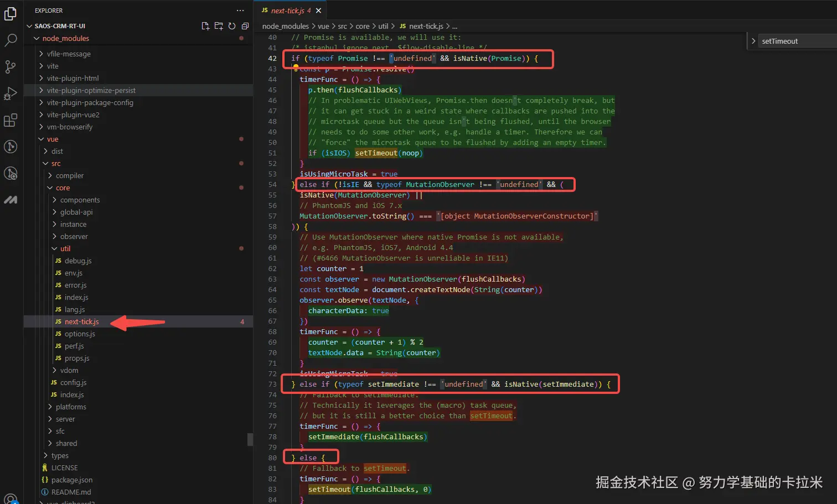Collapse the node_modules folder
The image size is (837, 504).
[138, 38]
